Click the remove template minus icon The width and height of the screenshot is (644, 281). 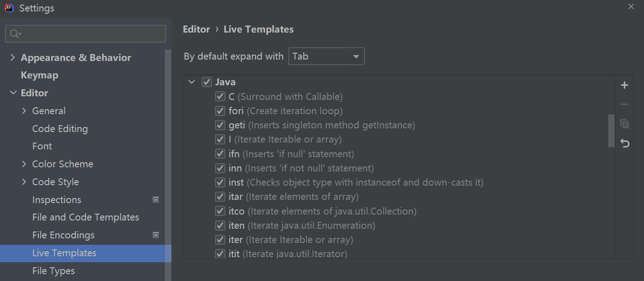(x=624, y=105)
